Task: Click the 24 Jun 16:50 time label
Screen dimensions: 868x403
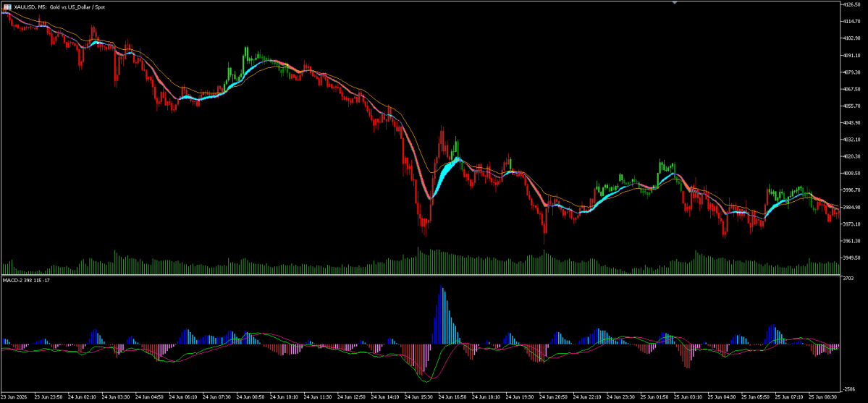Action: [x=452, y=397]
